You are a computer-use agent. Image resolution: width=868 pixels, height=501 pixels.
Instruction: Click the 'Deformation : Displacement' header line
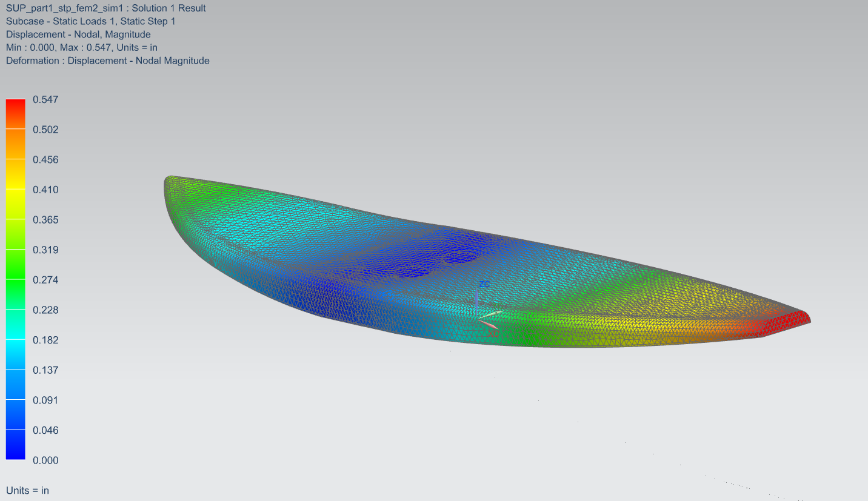pyautogui.click(x=107, y=61)
